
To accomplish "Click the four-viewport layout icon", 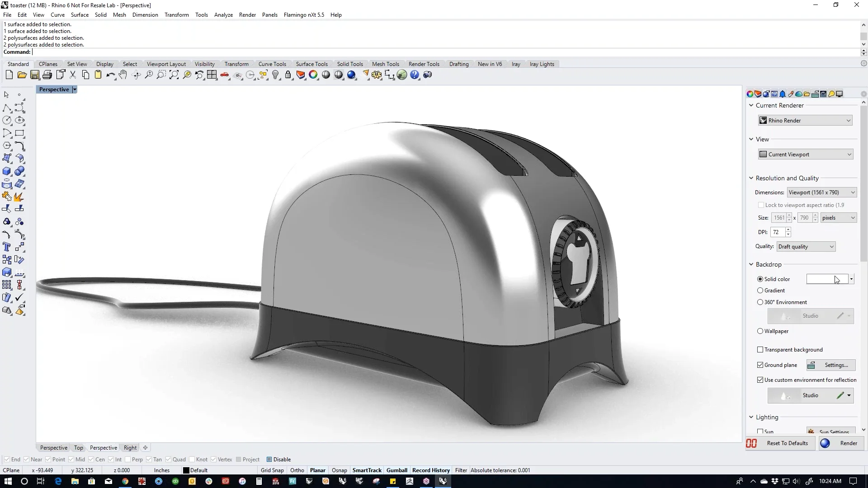I will coord(212,75).
